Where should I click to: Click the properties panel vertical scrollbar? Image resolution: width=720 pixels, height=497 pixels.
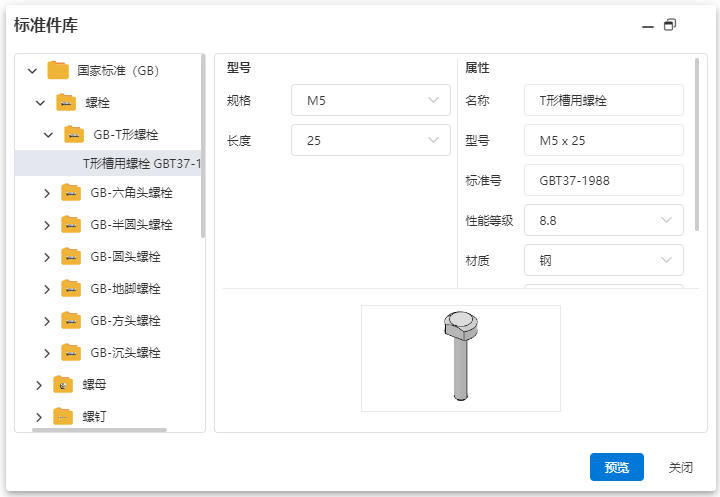pos(697,144)
